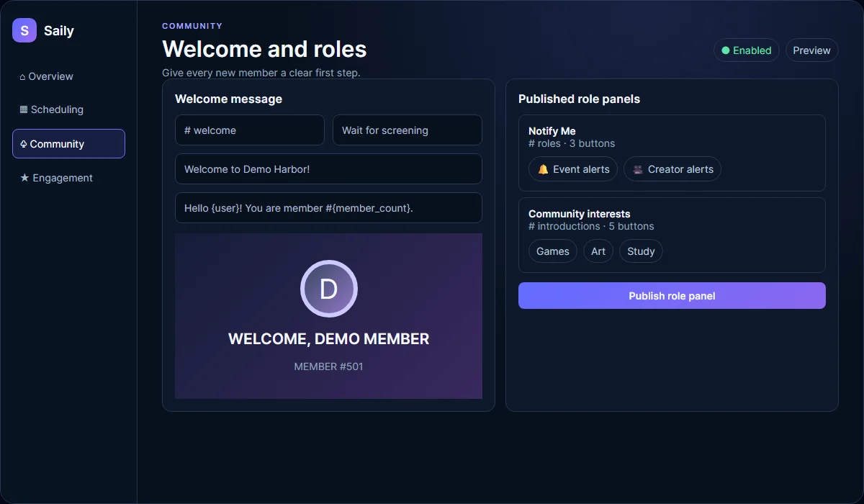Open the Preview button
864x504 pixels.
(x=811, y=50)
